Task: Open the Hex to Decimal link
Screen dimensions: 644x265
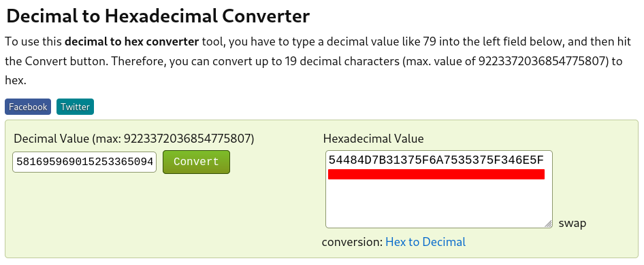Action: tap(425, 242)
